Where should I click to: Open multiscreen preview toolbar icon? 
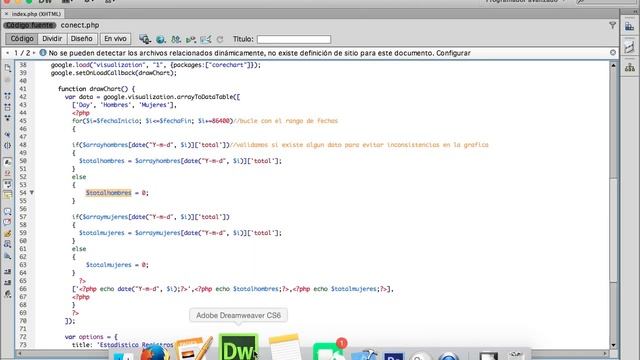click(x=144, y=39)
